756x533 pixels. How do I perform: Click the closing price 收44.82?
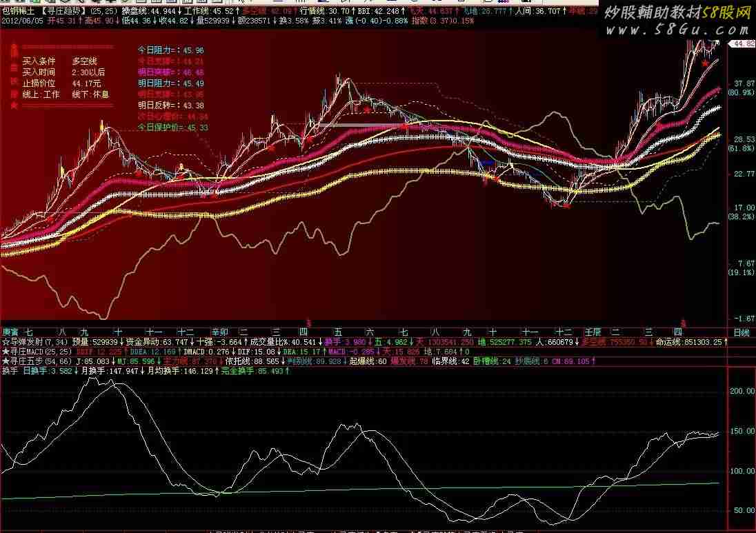pos(174,21)
